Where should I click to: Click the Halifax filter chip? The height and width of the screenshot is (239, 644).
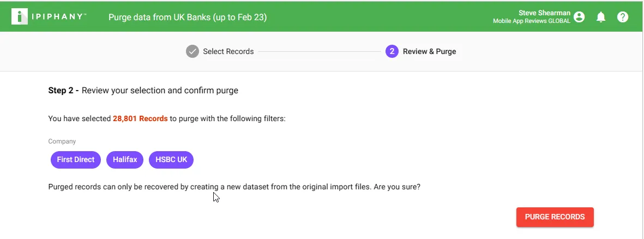[125, 159]
